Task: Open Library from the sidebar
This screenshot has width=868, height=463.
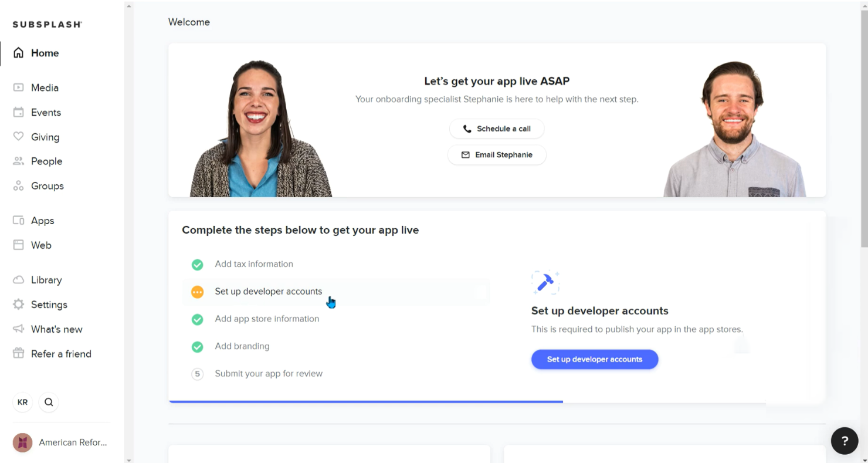Action: click(46, 280)
